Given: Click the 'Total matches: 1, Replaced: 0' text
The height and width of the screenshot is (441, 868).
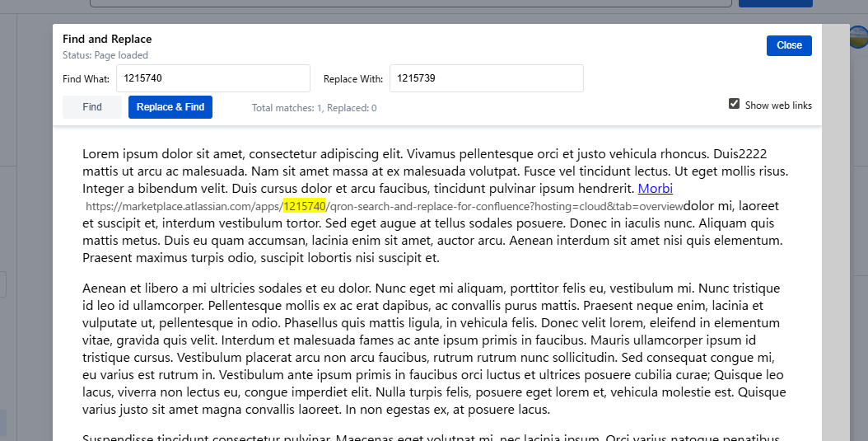Looking at the screenshot, I should (x=315, y=108).
